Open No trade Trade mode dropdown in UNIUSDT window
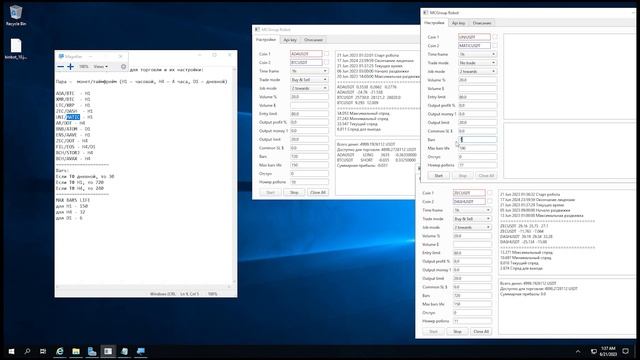Screen dimensions: 640x360 (x=478, y=63)
